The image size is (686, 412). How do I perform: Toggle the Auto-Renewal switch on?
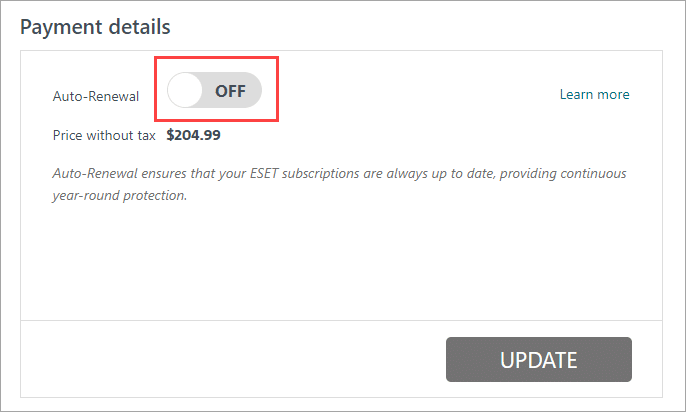pyautogui.click(x=215, y=91)
